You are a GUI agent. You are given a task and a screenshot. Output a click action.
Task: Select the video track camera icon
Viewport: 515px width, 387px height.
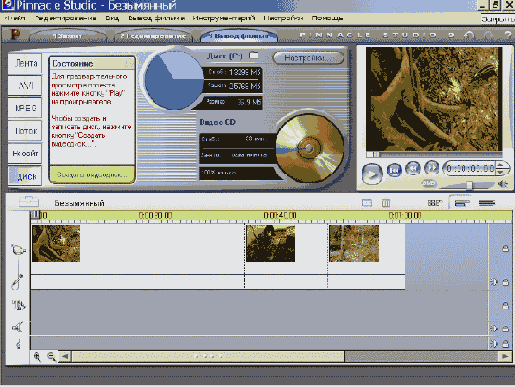point(18,249)
